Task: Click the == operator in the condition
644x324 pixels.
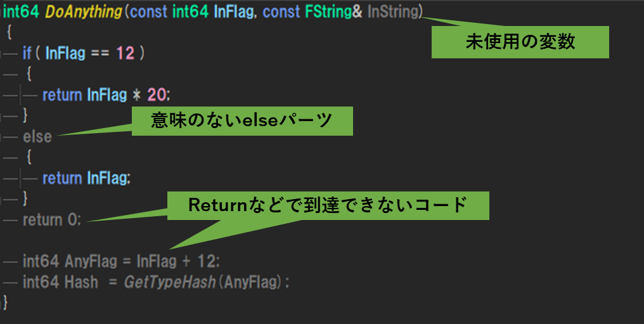Action: click(100, 53)
